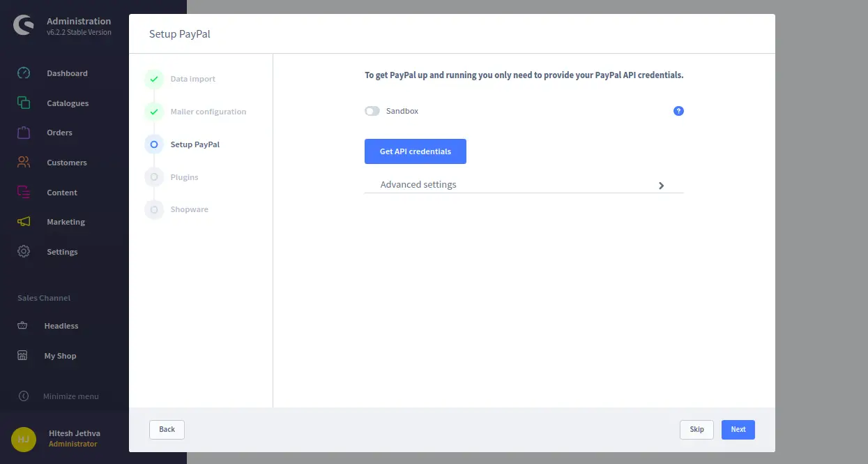
Task: Enable the Sandbox toggle switch
Action: (x=372, y=111)
